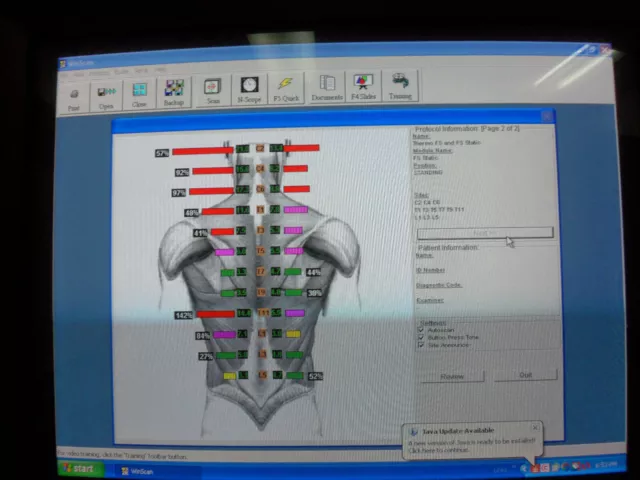Click the left yellow bar at L5

coord(230,376)
